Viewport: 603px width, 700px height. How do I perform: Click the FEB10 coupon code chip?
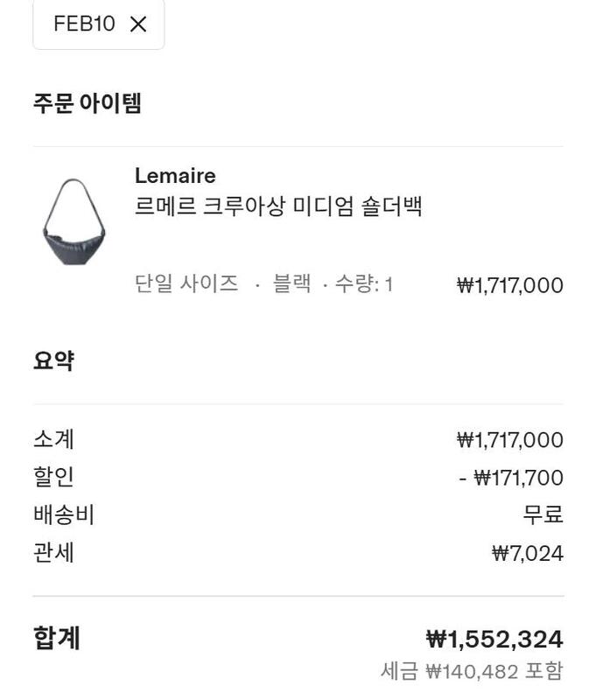pos(84,24)
